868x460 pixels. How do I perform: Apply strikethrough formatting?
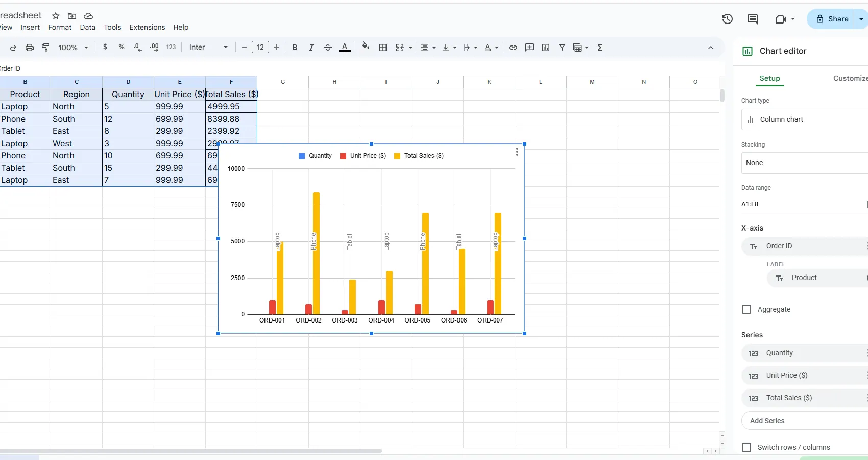(x=328, y=48)
